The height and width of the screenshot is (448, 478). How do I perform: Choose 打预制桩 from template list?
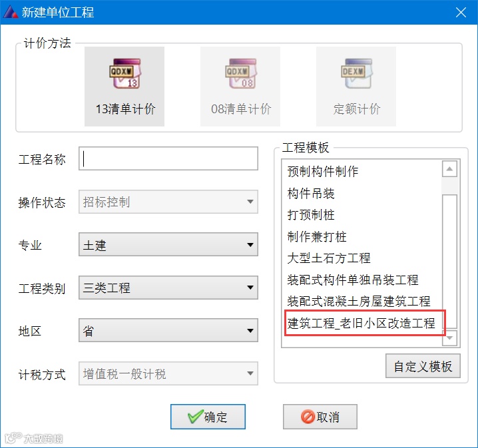311,215
